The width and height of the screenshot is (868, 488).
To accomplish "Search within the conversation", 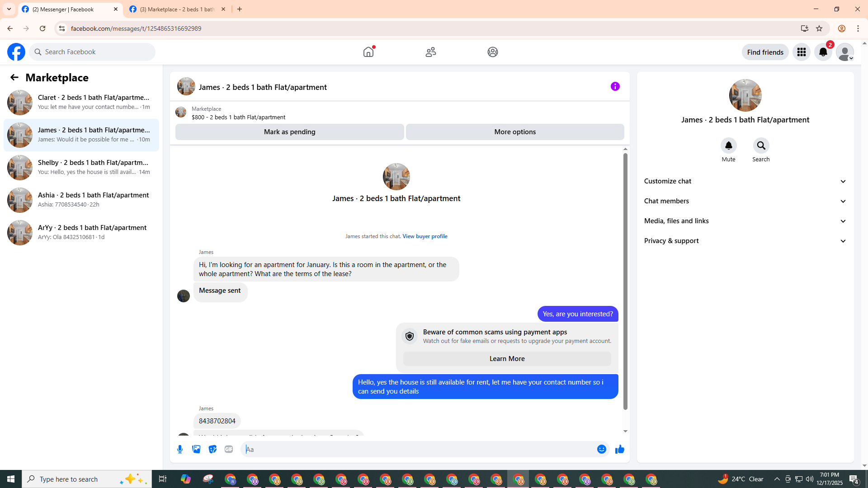I will tap(761, 146).
